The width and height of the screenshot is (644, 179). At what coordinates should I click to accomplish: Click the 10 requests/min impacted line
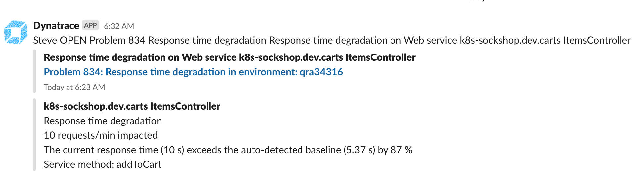(x=101, y=135)
